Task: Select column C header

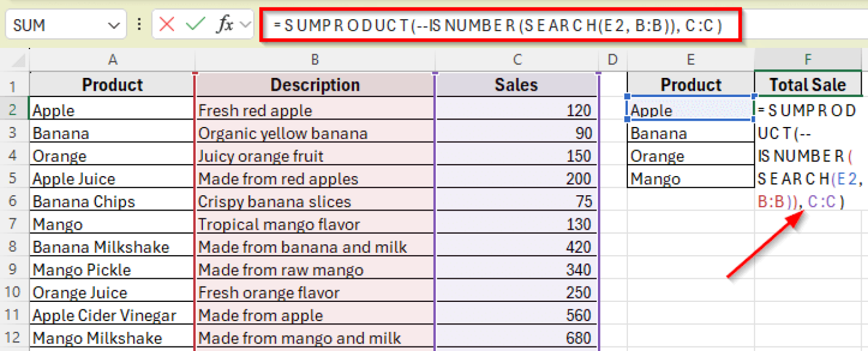Action: [x=517, y=60]
